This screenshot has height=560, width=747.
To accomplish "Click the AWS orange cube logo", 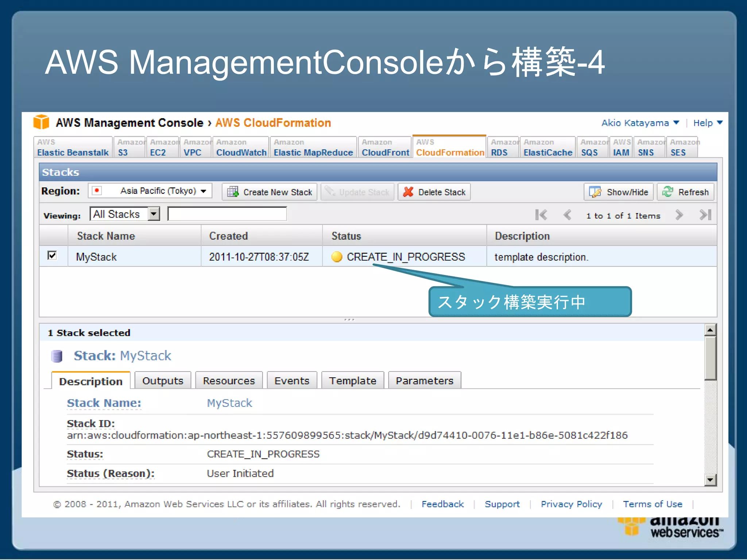I will pyautogui.click(x=41, y=122).
